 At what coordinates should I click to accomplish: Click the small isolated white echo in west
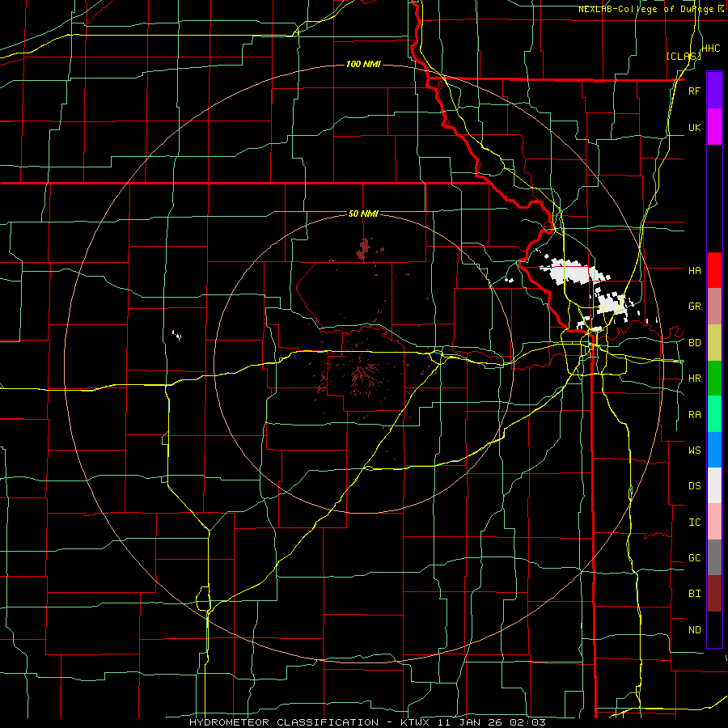(177, 335)
